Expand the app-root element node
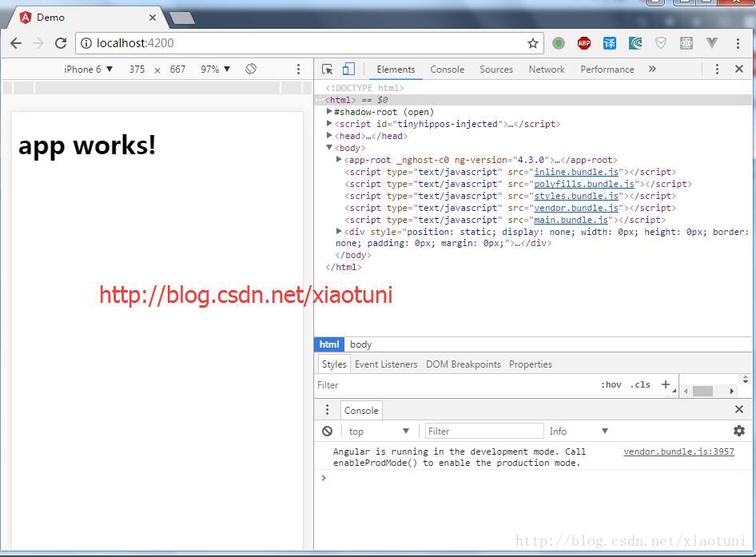 pos(339,159)
